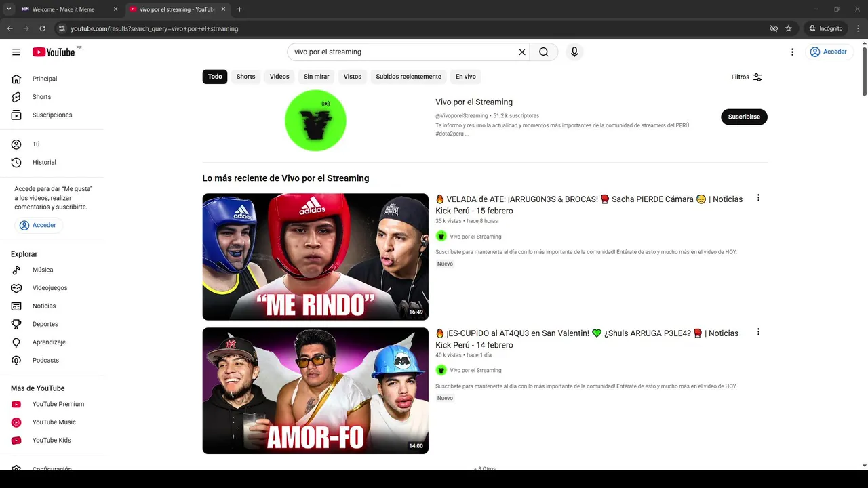
Task: Select the Sin mirar filter chip
Action: point(316,77)
